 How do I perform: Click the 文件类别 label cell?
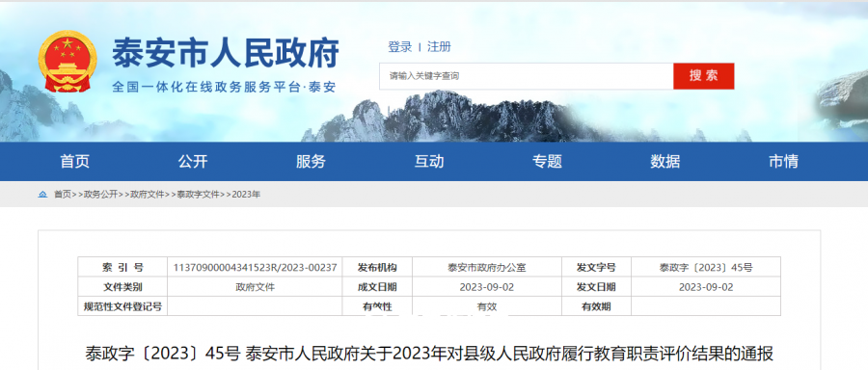point(122,287)
